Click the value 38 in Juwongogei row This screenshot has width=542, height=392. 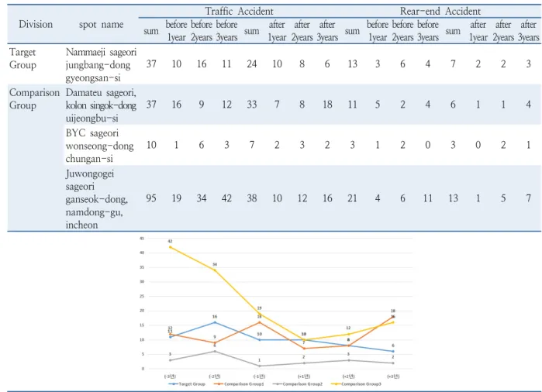[252, 198]
